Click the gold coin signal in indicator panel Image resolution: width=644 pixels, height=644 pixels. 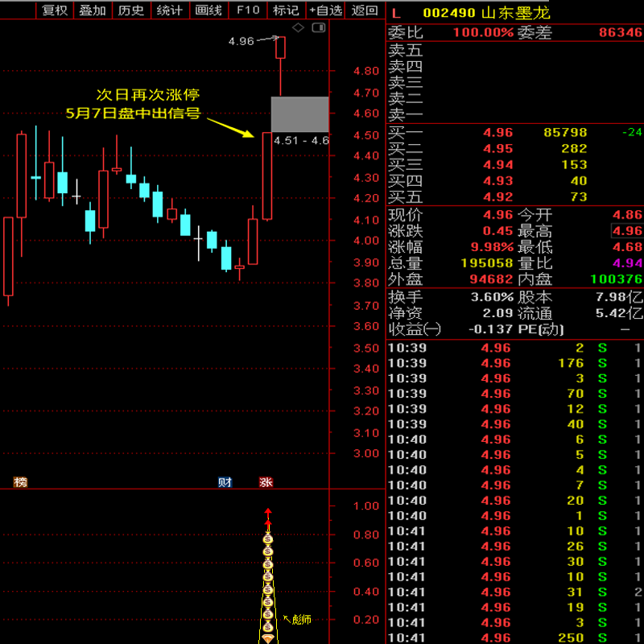coord(269,563)
